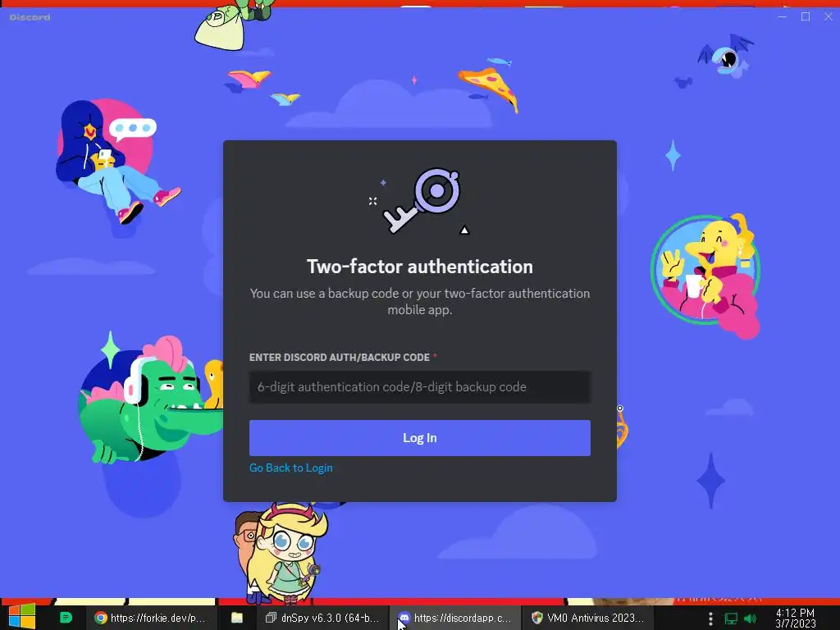Click the auth/backup code input field
Screen dimensions: 840x630
pyautogui.click(x=419, y=387)
